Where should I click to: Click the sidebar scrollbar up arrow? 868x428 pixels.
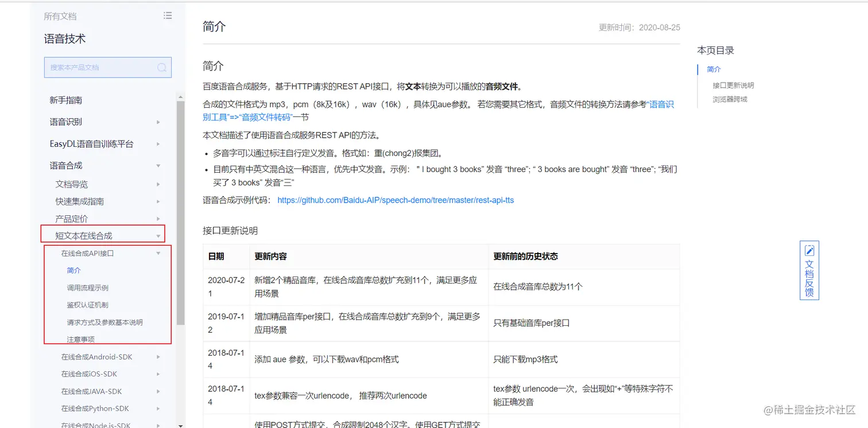click(x=181, y=96)
